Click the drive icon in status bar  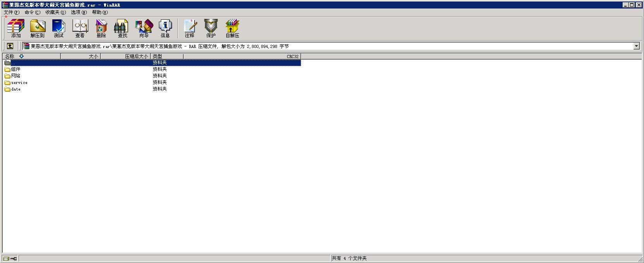coord(6,258)
